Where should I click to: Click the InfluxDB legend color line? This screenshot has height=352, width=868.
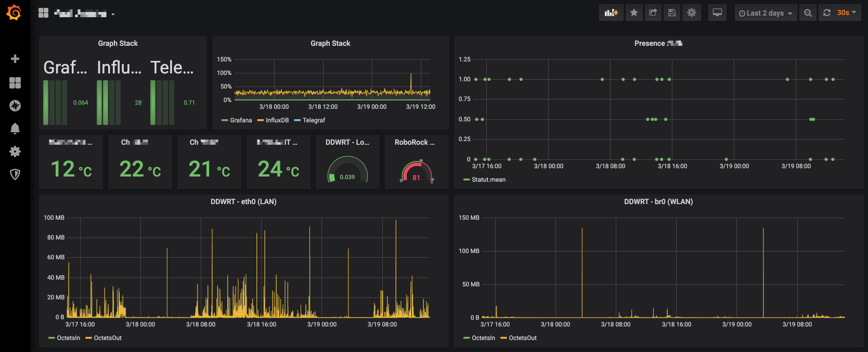coord(261,120)
